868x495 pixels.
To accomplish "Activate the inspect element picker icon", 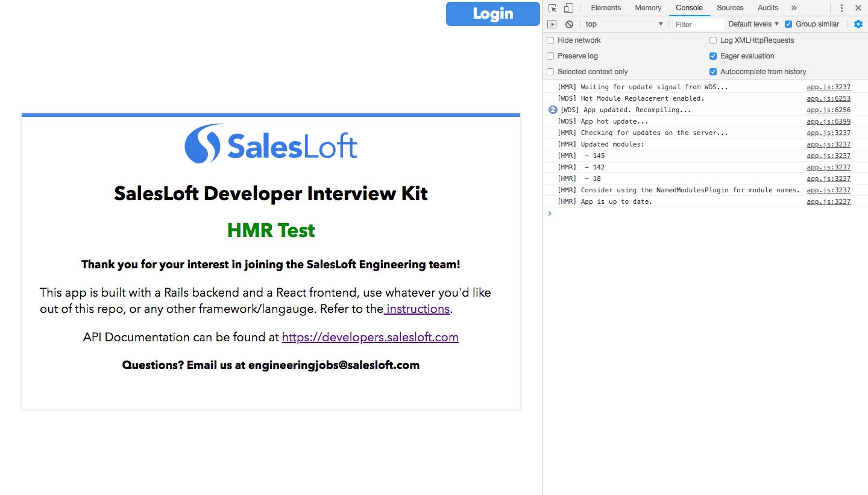I will click(552, 8).
